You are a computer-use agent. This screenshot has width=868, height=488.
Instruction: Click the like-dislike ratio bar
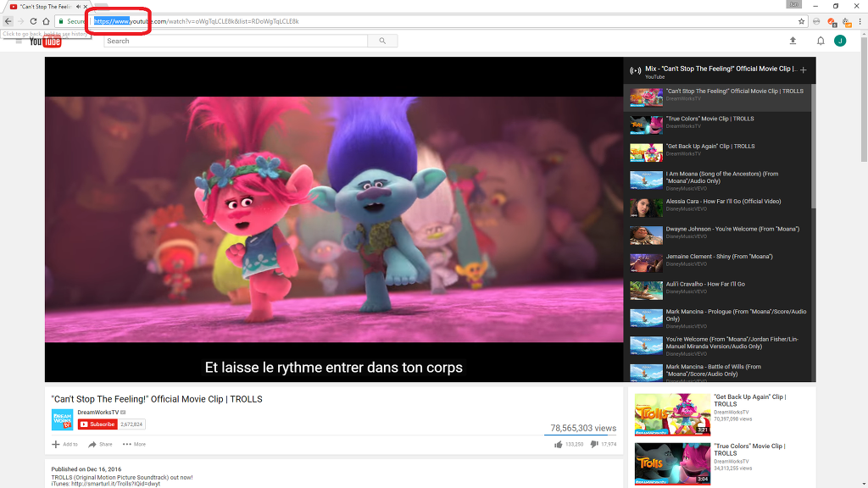[x=580, y=435]
